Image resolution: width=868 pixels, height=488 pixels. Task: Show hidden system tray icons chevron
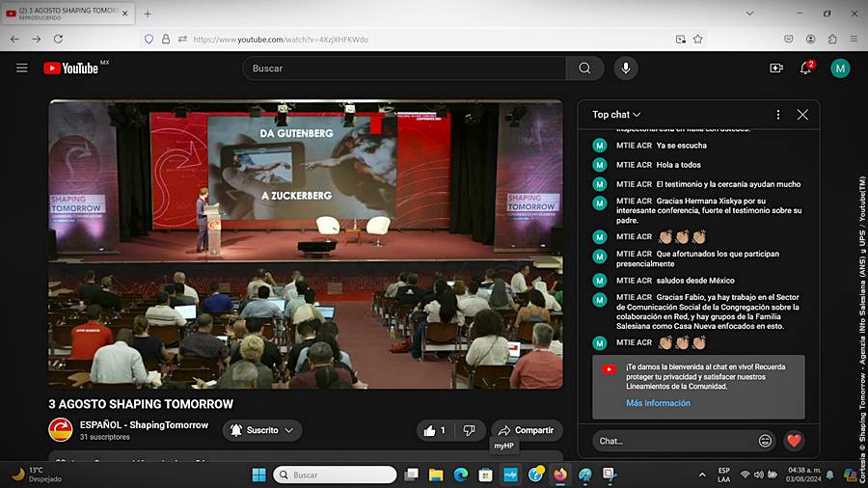pos(702,474)
